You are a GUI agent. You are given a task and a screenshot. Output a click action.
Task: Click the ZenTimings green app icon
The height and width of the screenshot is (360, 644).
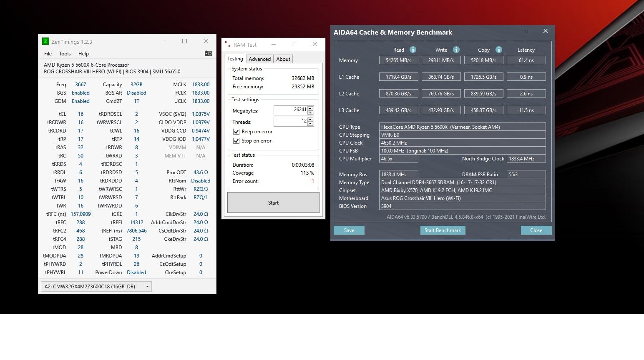[45, 41]
